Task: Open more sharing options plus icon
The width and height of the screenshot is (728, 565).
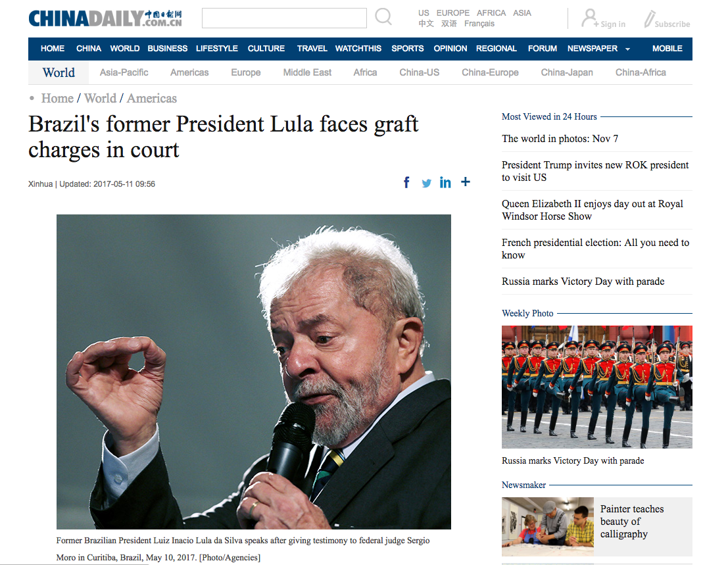Action: coord(465,182)
